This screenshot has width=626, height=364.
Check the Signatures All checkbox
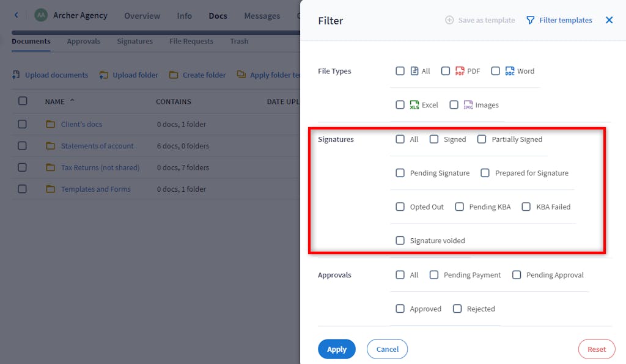click(x=400, y=139)
